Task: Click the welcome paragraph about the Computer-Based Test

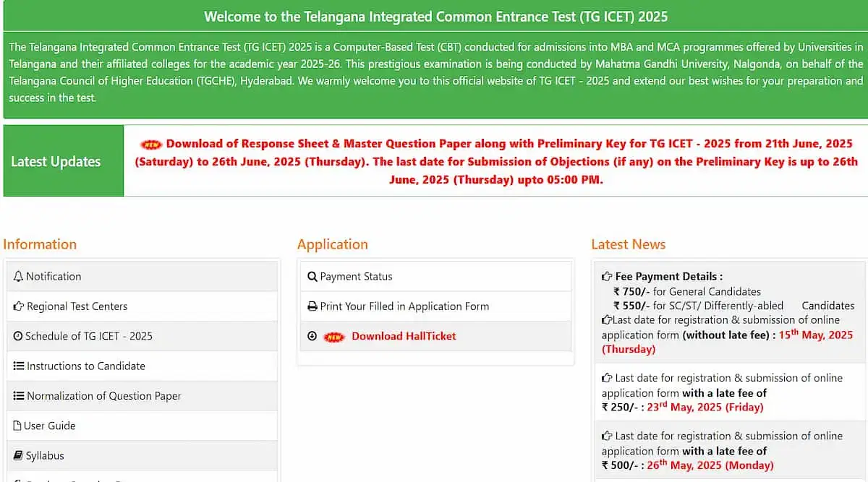Action: (x=435, y=72)
